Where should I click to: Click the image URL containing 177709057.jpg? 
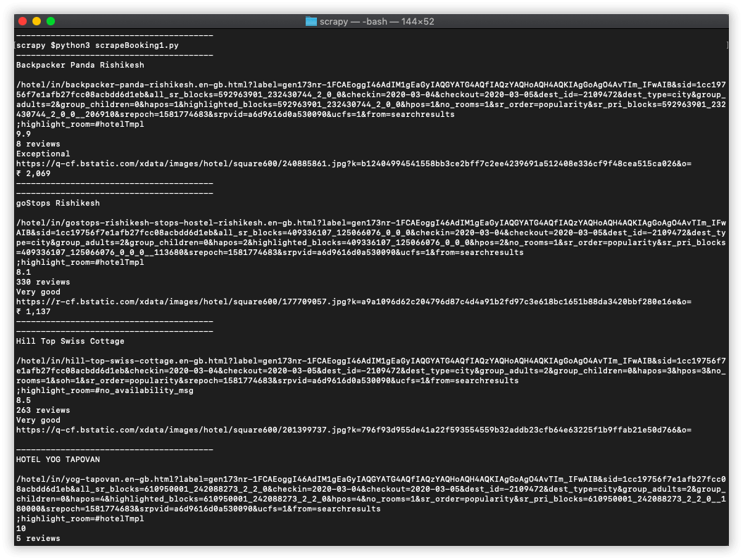coord(354,301)
